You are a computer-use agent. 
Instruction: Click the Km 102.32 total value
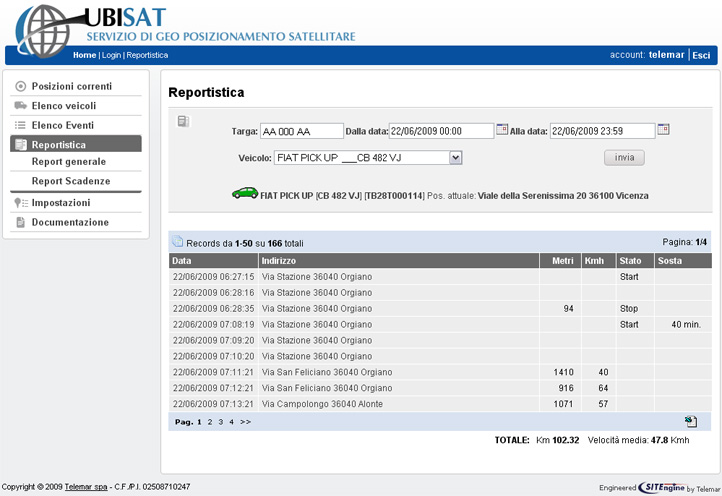coord(557,440)
